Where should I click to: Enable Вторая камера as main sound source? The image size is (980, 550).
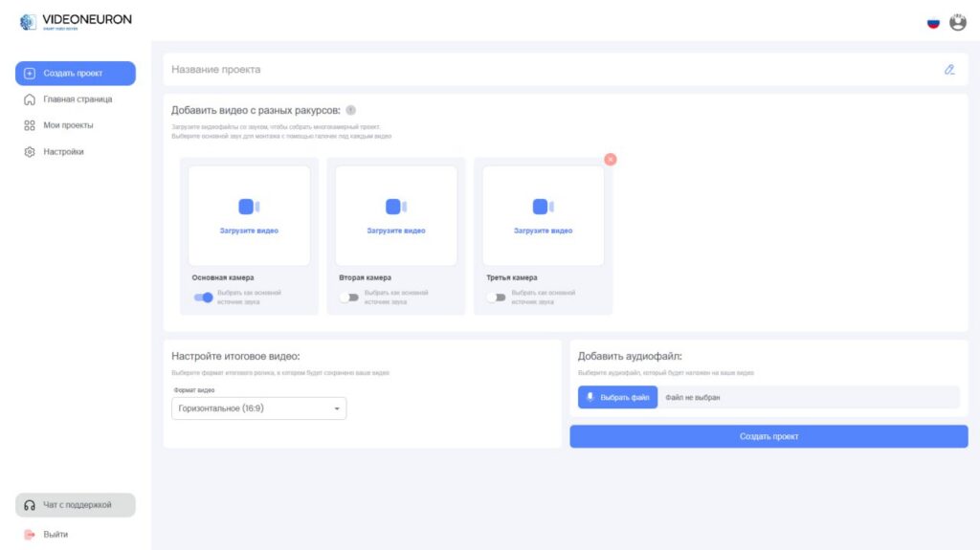[x=348, y=297]
